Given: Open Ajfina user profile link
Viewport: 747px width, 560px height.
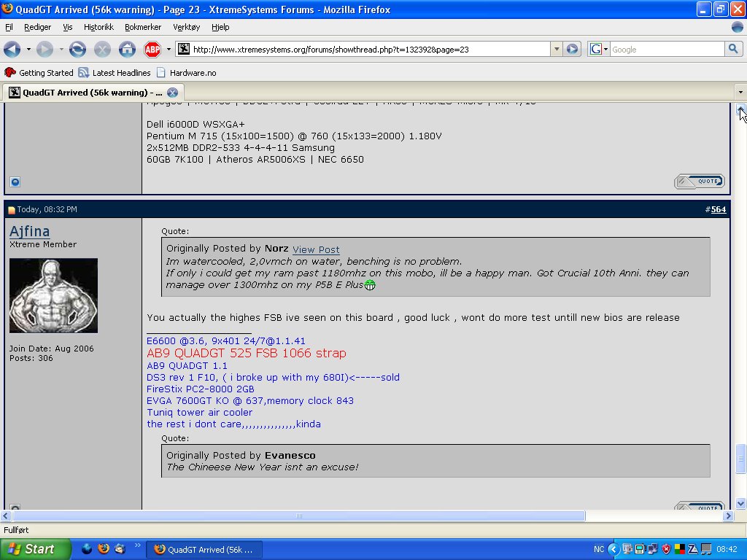Looking at the screenshot, I should (29, 231).
